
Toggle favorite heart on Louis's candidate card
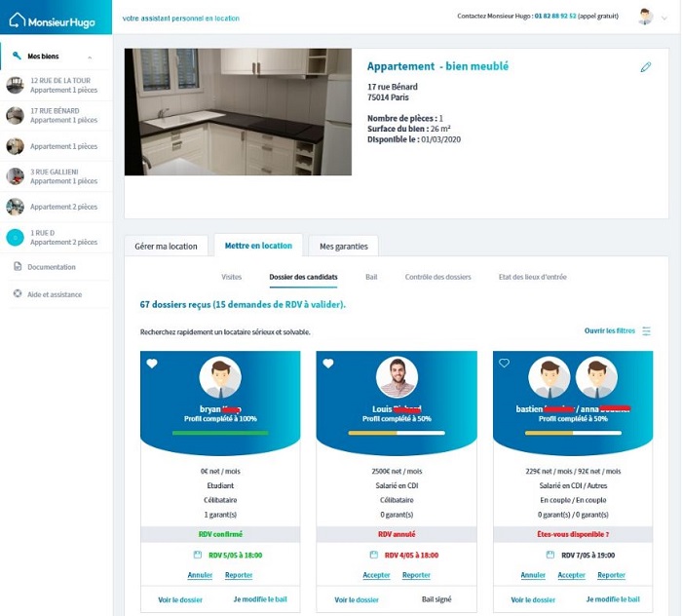click(328, 364)
